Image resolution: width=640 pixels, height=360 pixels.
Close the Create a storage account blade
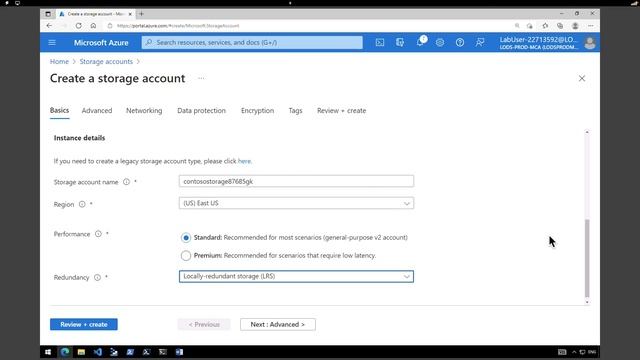point(582,78)
